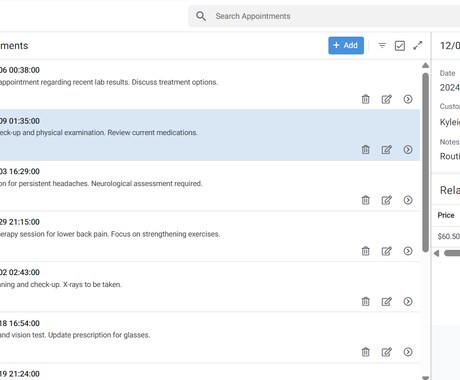The image size is (460, 380).
Task: Select row 'Update prescription for glasses'
Action: click(210, 338)
